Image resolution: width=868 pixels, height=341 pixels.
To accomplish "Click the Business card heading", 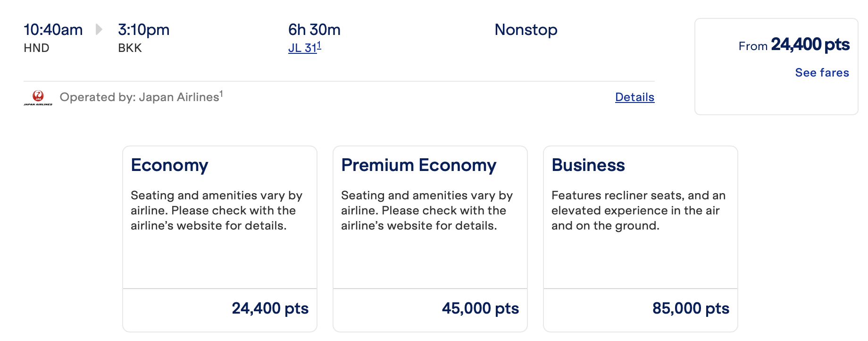I will coord(588,165).
